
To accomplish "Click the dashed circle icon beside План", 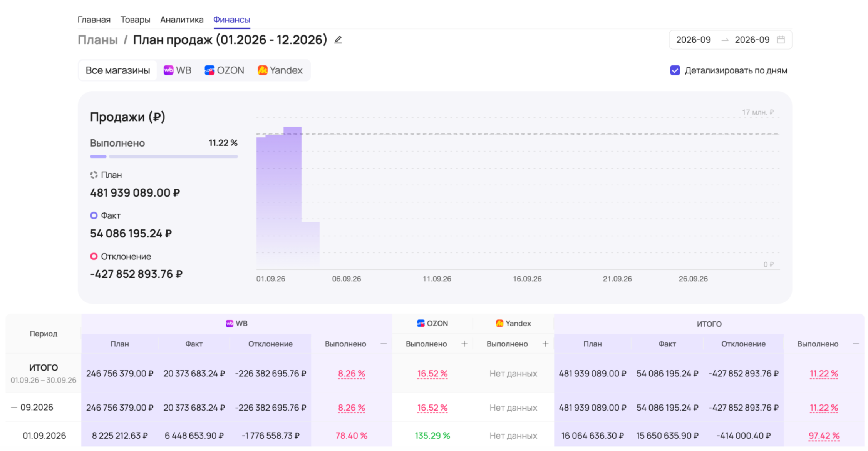I will tap(94, 175).
